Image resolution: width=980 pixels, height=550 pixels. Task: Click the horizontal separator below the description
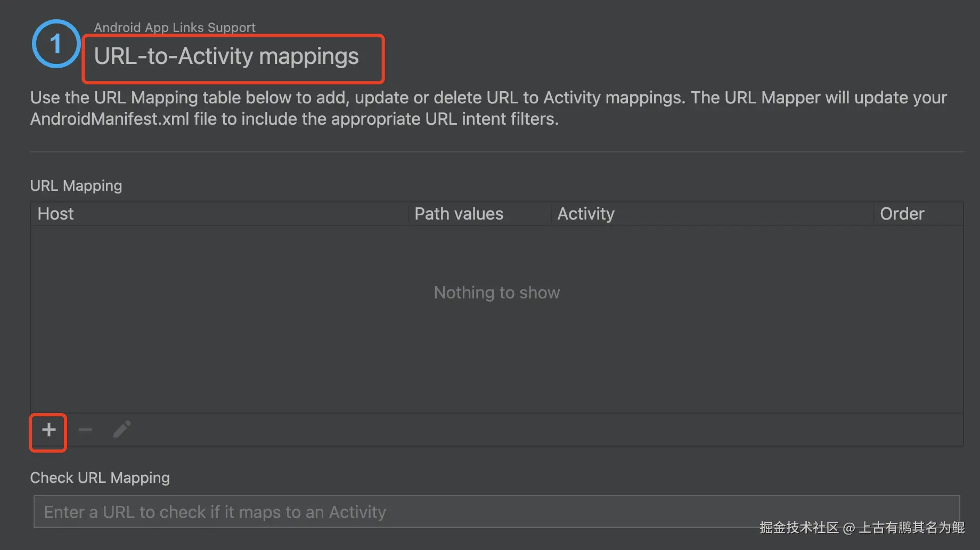coord(496,152)
